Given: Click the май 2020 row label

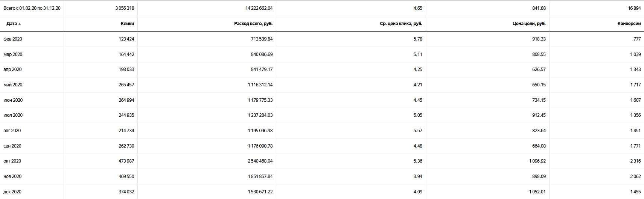Looking at the screenshot, I should coord(13,85).
